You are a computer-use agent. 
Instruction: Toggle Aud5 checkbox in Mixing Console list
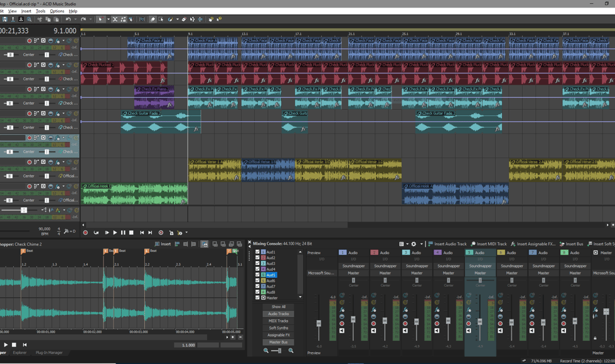(258, 275)
